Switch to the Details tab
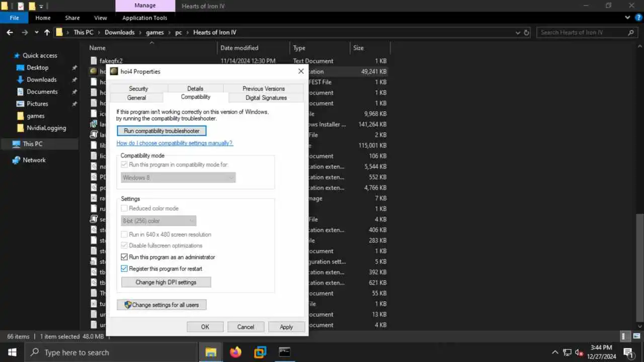Viewport: 644px width, 362px height. (195, 88)
